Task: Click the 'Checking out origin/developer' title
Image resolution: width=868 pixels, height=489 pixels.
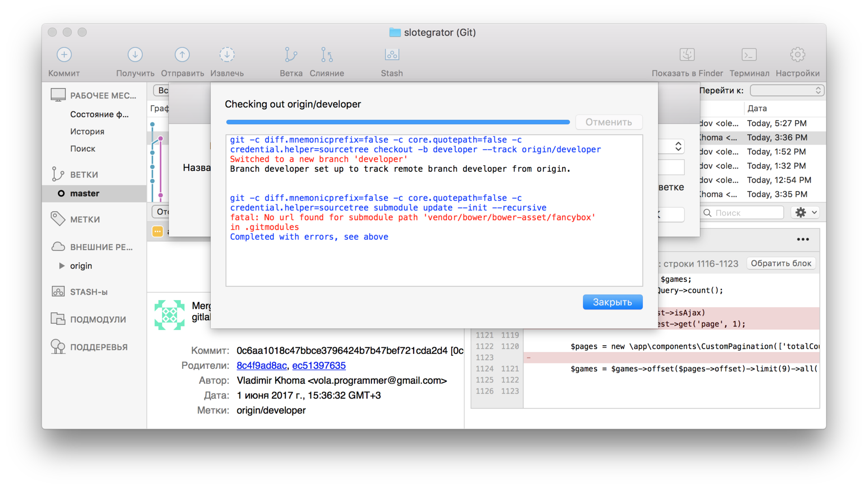Action: pos(293,104)
